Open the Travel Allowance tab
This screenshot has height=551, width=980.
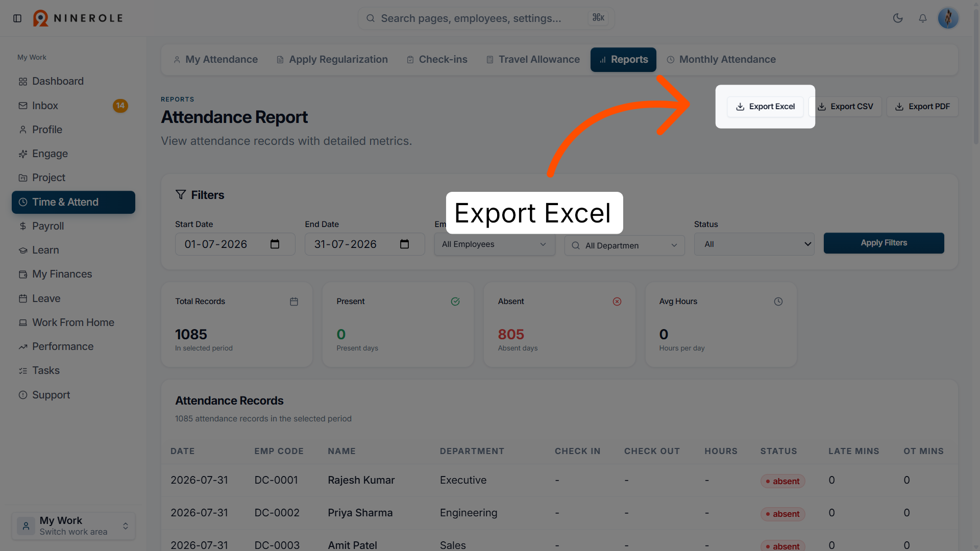coord(533,60)
